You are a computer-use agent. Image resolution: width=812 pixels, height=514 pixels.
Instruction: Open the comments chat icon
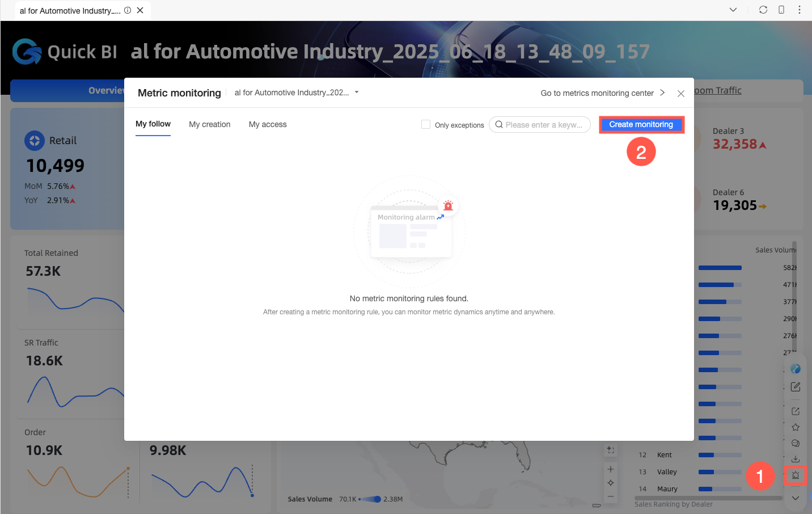click(x=796, y=443)
